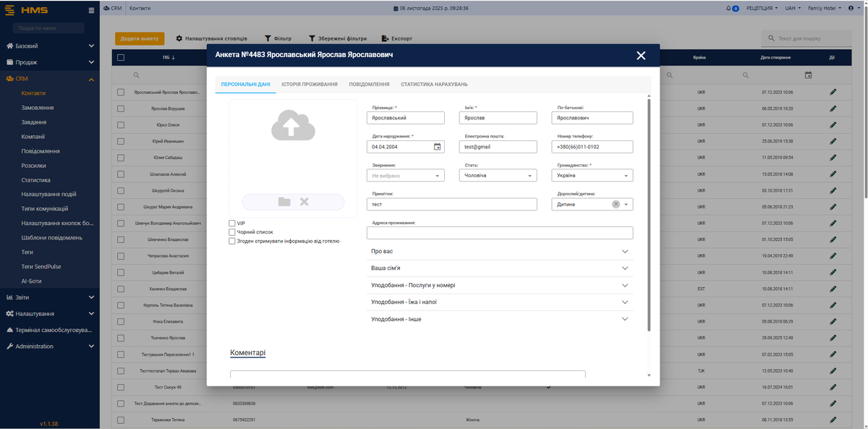Open the birth date calendar picker
Screen dimensions: 868x429
tap(437, 147)
